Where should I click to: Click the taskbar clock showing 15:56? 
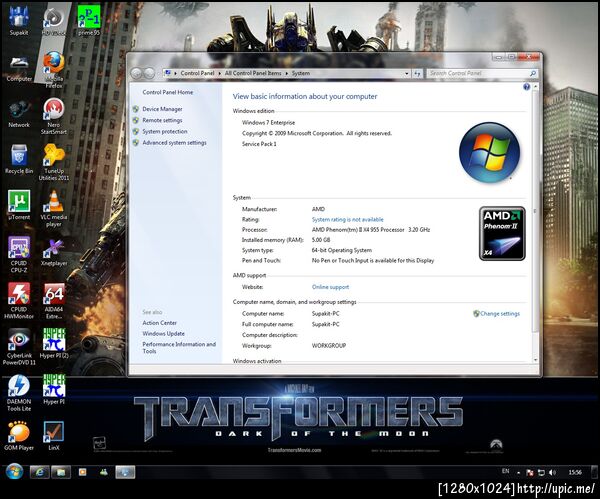tap(575, 473)
